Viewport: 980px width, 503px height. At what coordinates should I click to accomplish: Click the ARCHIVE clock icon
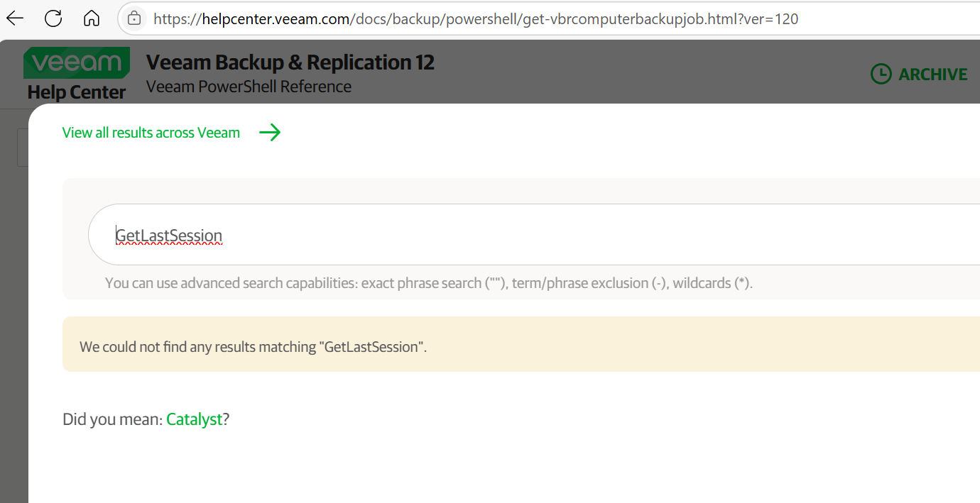[881, 74]
